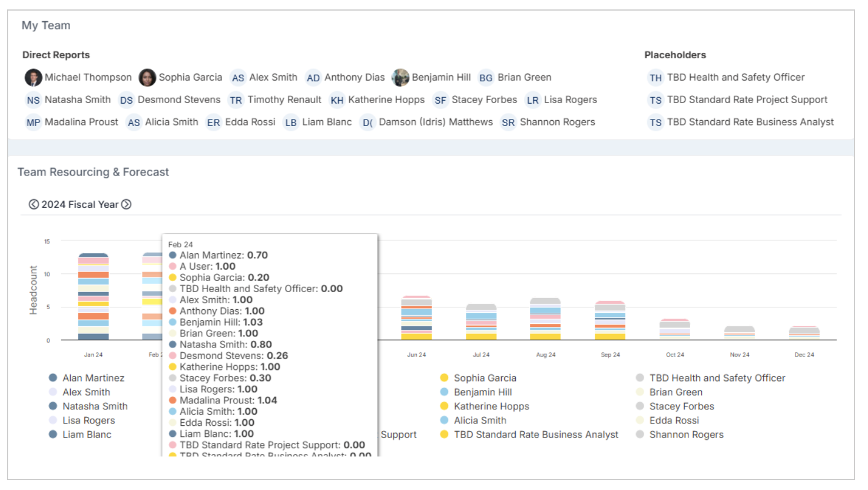
Task: Toggle TBD Health and Safety Officer legend
Action: tap(711, 378)
